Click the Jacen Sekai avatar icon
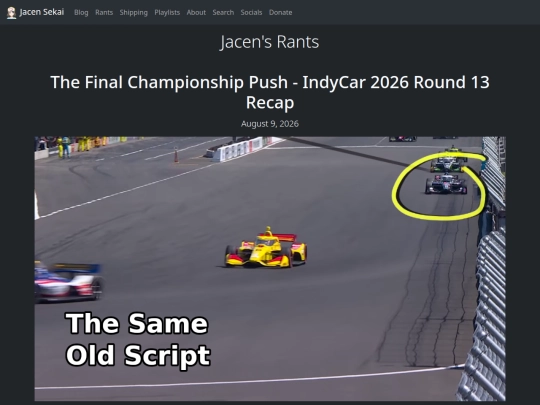Viewport: 540px width, 405px height. click(11, 13)
